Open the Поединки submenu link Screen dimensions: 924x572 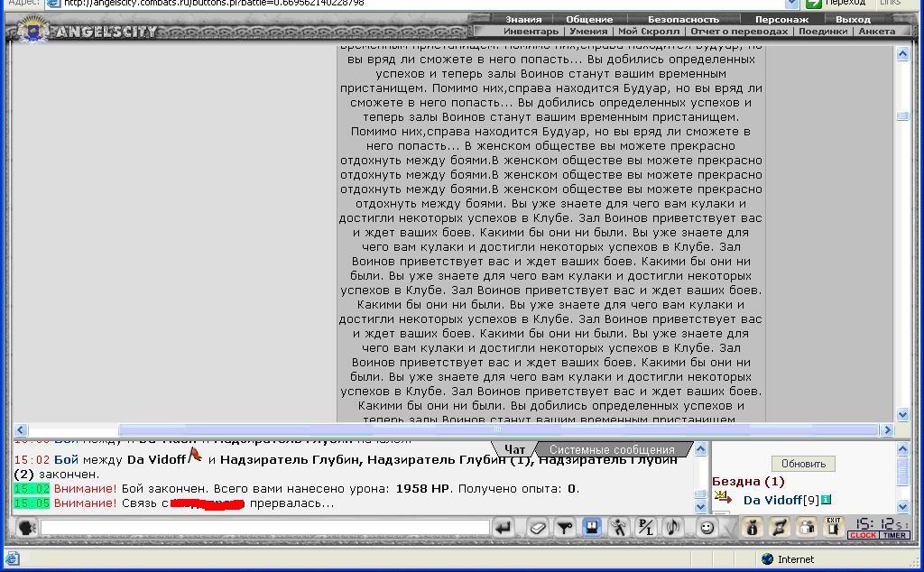pos(823,32)
